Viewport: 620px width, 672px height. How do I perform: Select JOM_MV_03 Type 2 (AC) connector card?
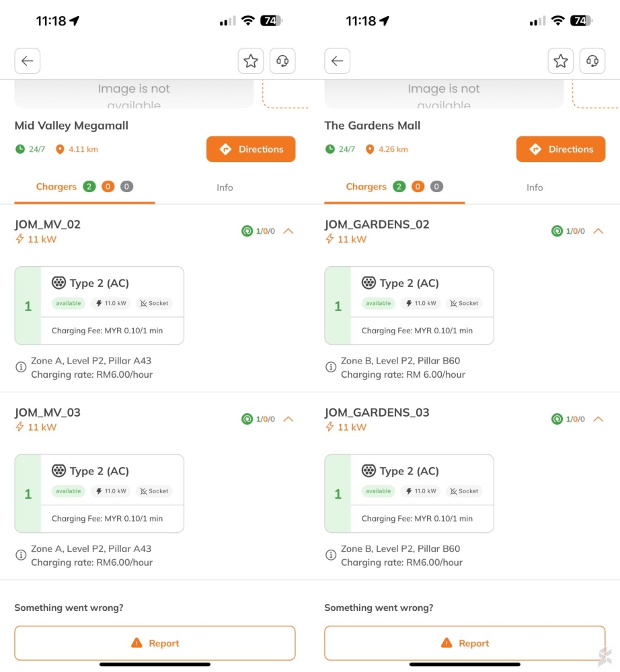pos(99,494)
